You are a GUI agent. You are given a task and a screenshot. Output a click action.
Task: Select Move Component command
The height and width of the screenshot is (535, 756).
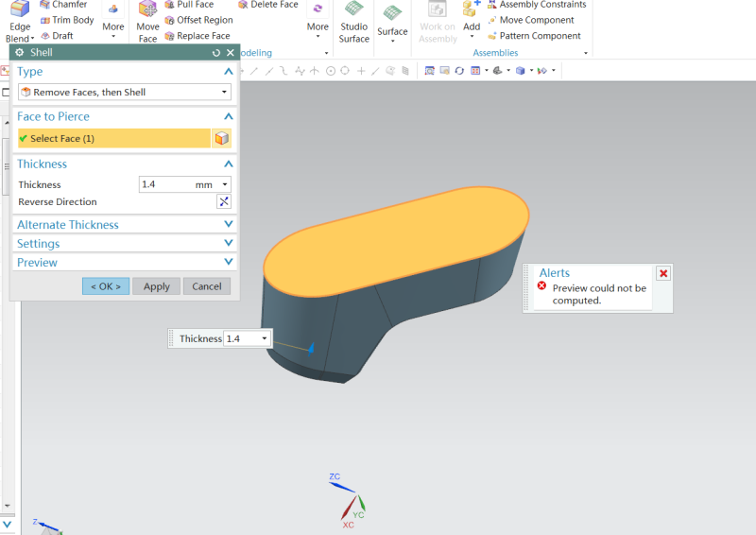pyautogui.click(x=531, y=20)
